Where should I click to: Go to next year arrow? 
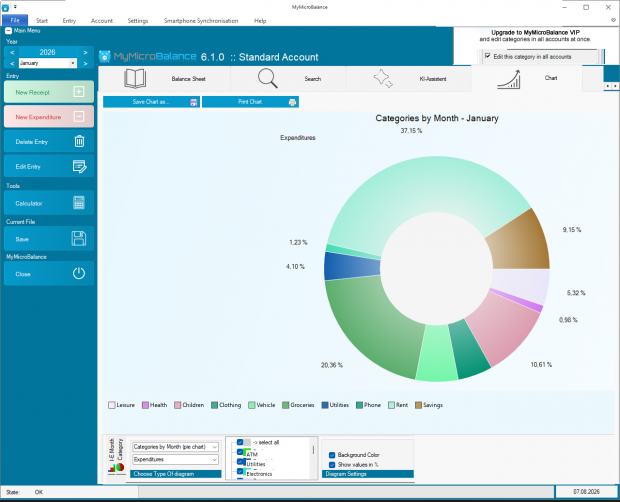point(85,52)
